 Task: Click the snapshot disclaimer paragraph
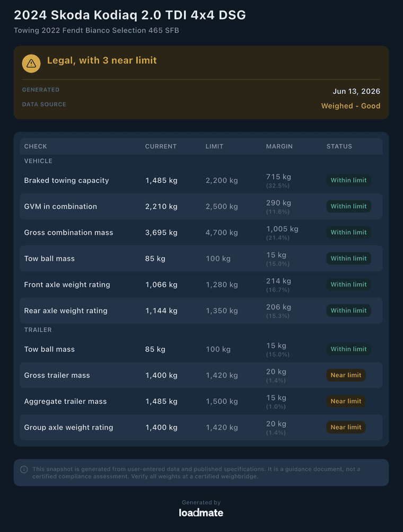[196, 473]
